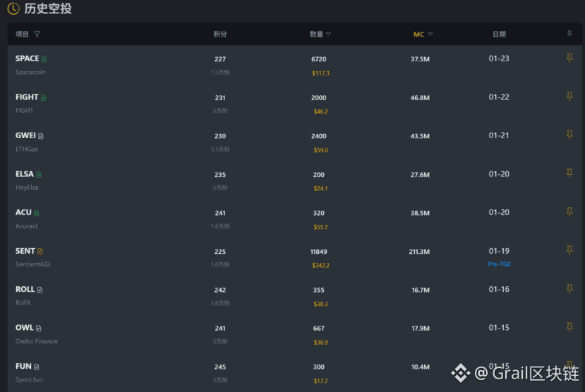Sort by the 数量 column arrow
Screen dimensions: 585x392
click(x=328, y=34)
